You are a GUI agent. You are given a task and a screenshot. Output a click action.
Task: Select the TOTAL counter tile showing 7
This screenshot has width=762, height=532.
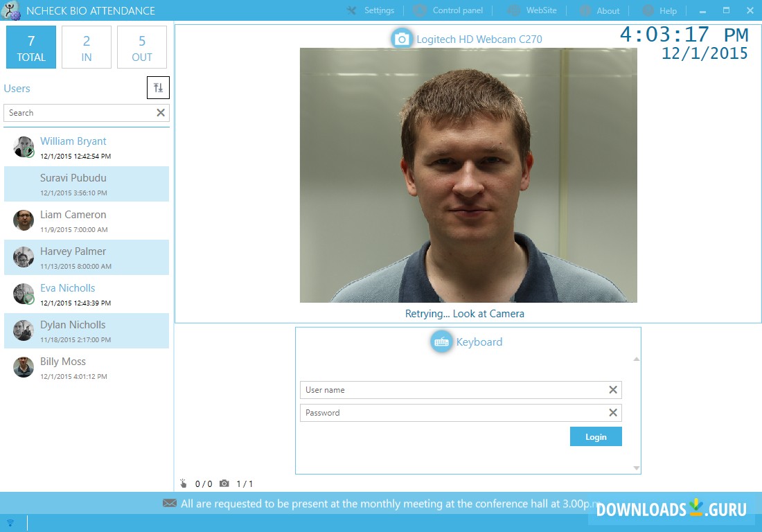pyautogui.click(x=30, y=46)
